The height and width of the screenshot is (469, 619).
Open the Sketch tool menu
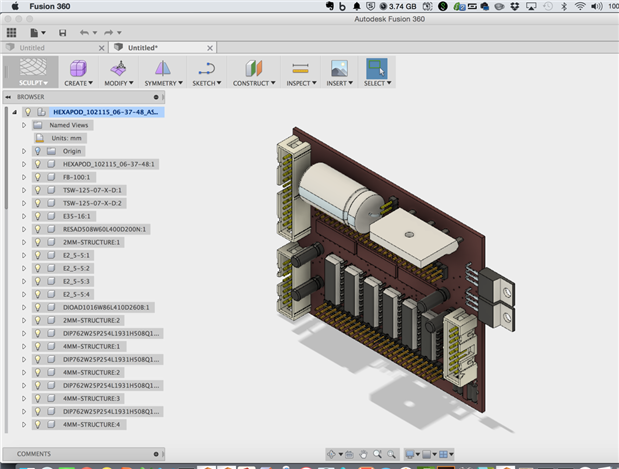click(x=206, y=83)
